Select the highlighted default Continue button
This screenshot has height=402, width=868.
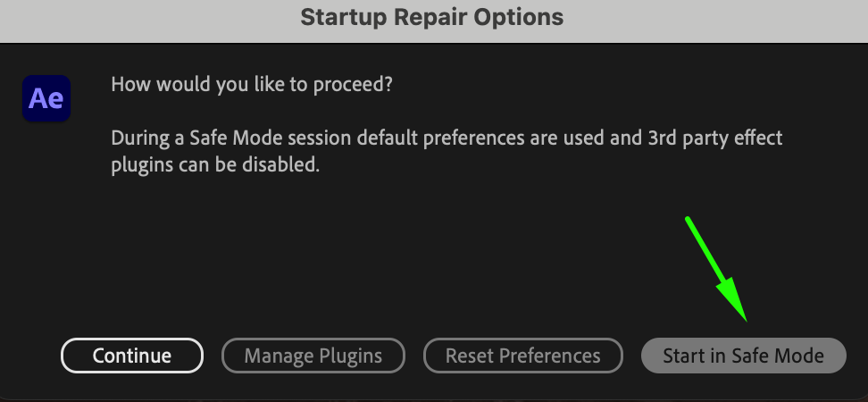point(132,356)
